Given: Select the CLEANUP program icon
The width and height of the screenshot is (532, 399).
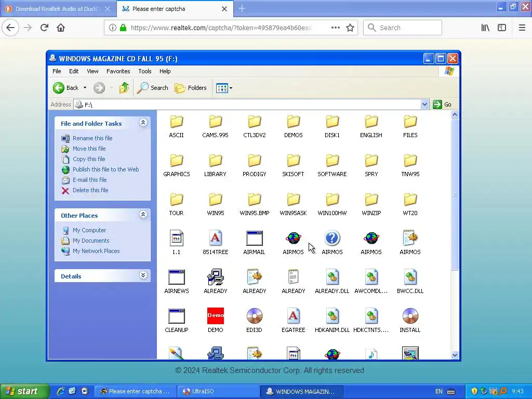Looking at the screenshot, I should tap(177, 316).
